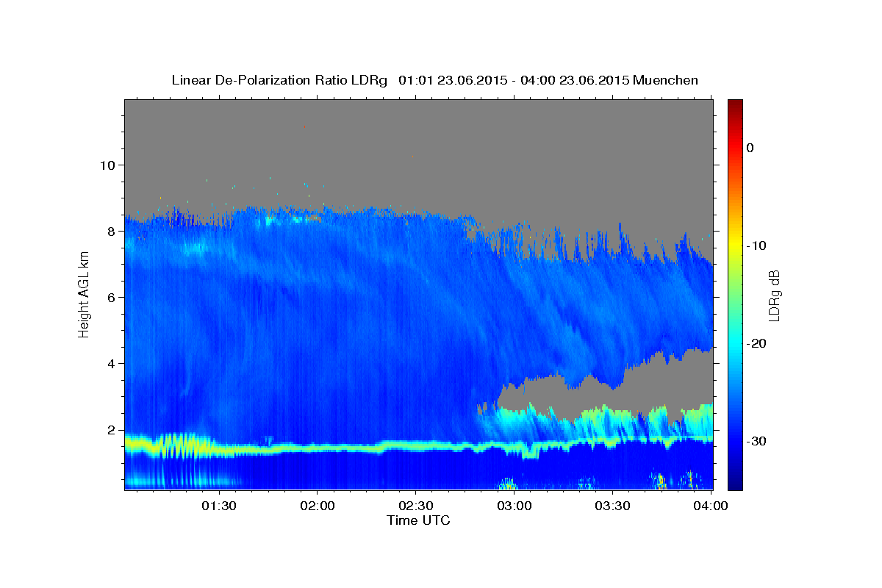Click the 'Height AGL km' axis label
This screenshot has height=588, width=882.
(x=84, y=294)
